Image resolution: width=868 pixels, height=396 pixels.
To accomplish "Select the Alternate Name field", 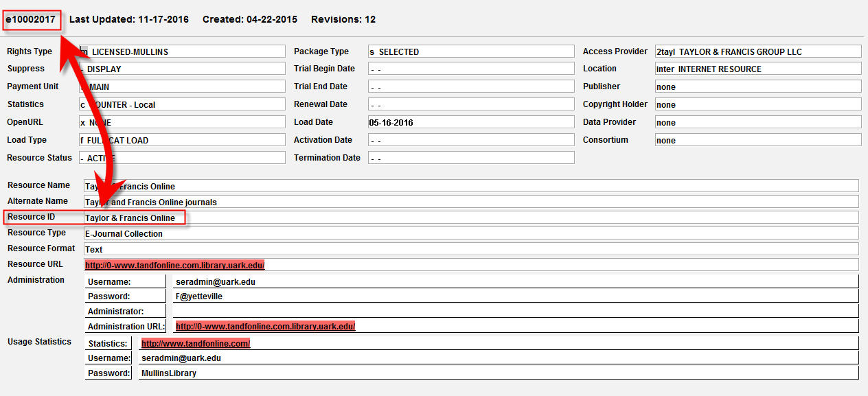I will click(x=471, y=202).
